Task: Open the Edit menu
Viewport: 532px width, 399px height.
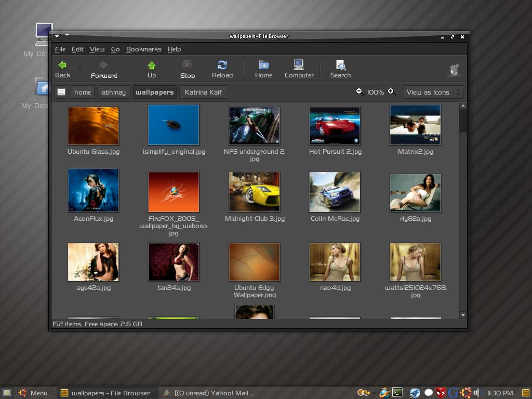Action: (x=77, y=49)
